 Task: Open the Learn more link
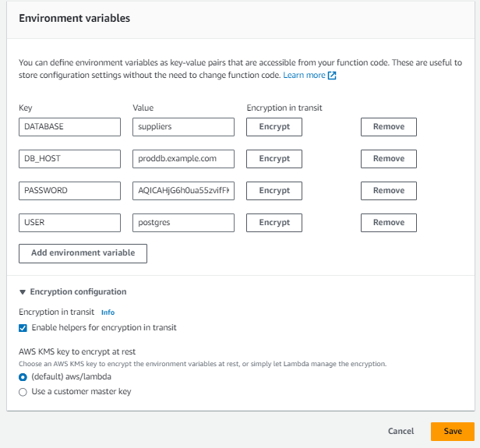[x=304, y=76]
